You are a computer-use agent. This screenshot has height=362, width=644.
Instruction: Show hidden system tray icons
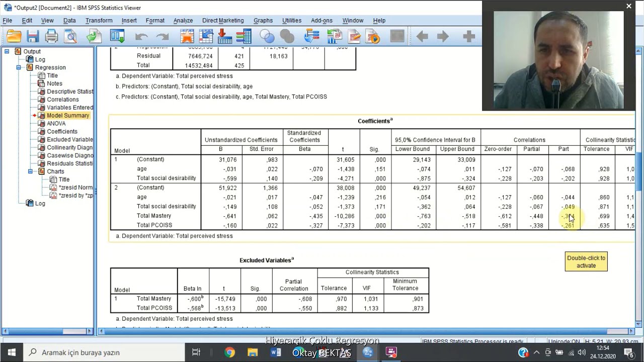(x=536, y=352)
